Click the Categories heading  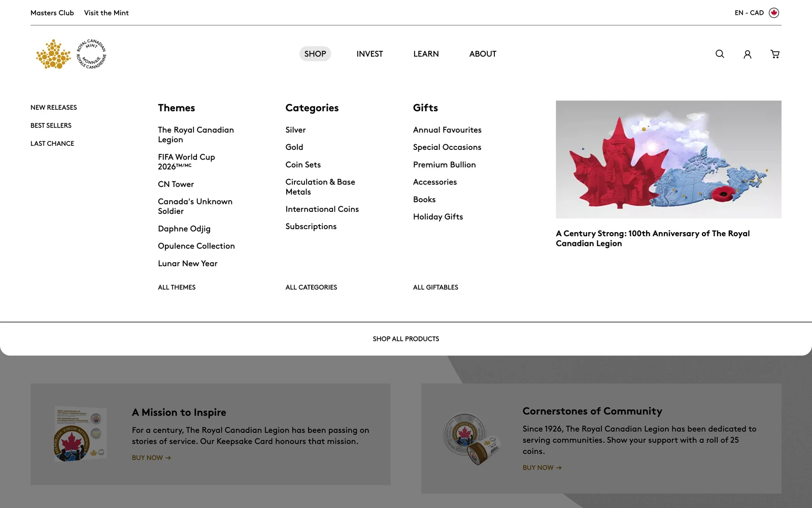[312, 108]
